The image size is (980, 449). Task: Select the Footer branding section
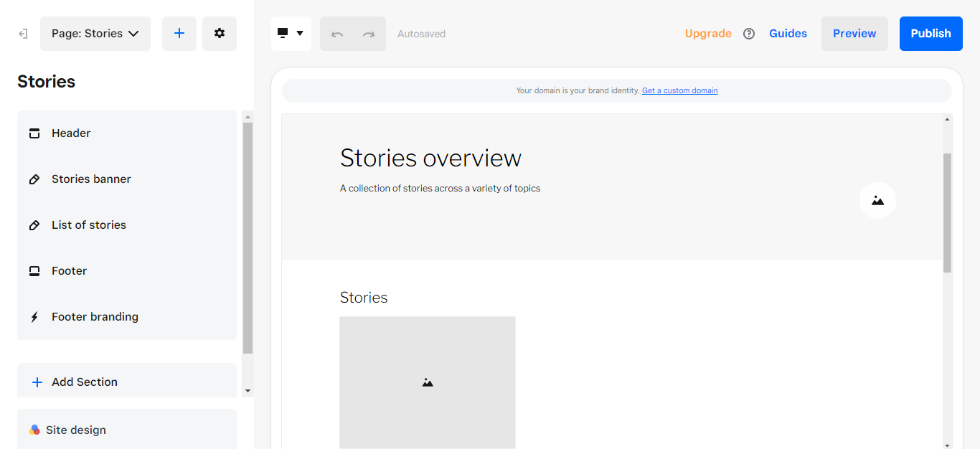[127, 317]
